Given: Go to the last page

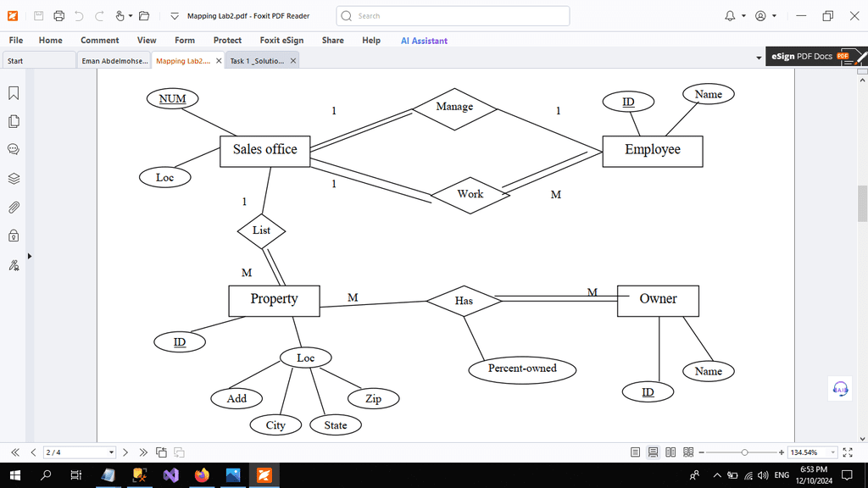Looking at the screenshot, I should coord(143,452).
